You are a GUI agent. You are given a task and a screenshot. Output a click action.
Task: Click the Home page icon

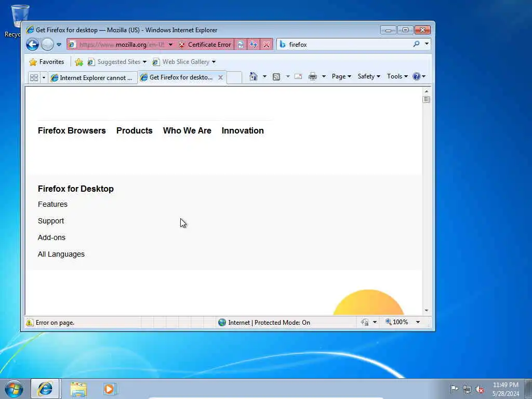tap(254, 76)
